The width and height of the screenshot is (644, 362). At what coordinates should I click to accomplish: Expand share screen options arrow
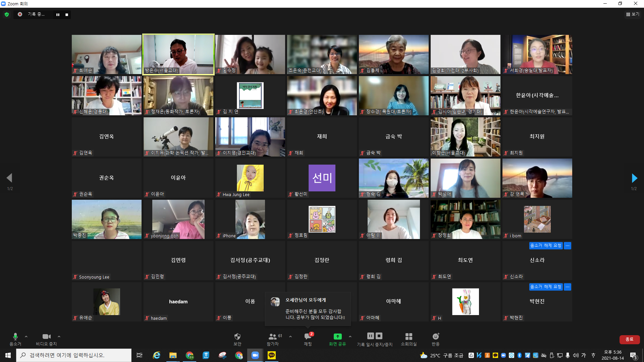click(350, 337)
